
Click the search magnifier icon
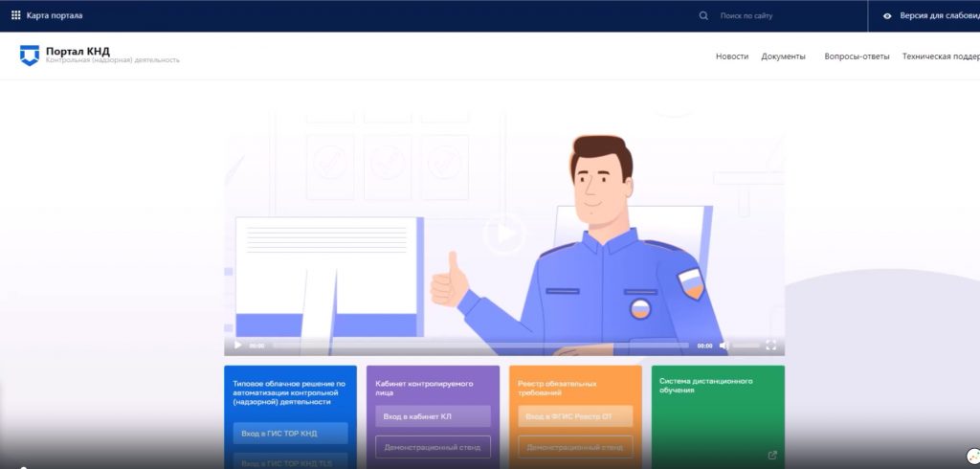point(703,15)
